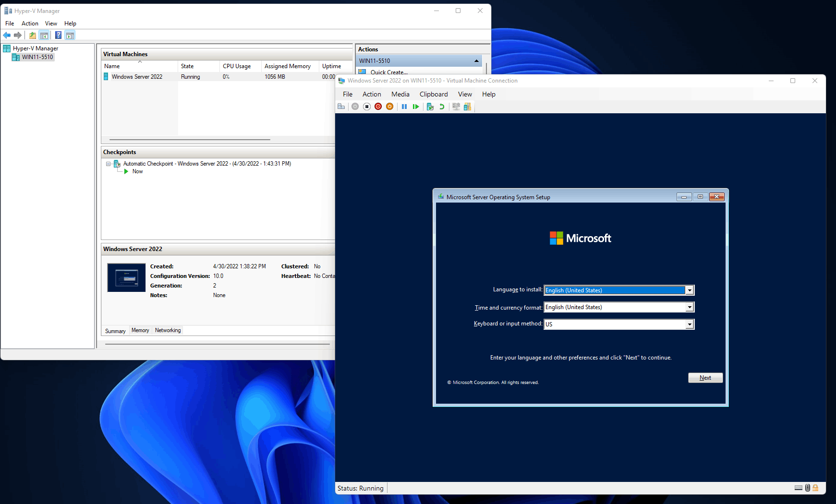Open File menu in Hyper-V Manager
Image resolution: width=836 pixels, height=504 pixels.
pos(10,24)
